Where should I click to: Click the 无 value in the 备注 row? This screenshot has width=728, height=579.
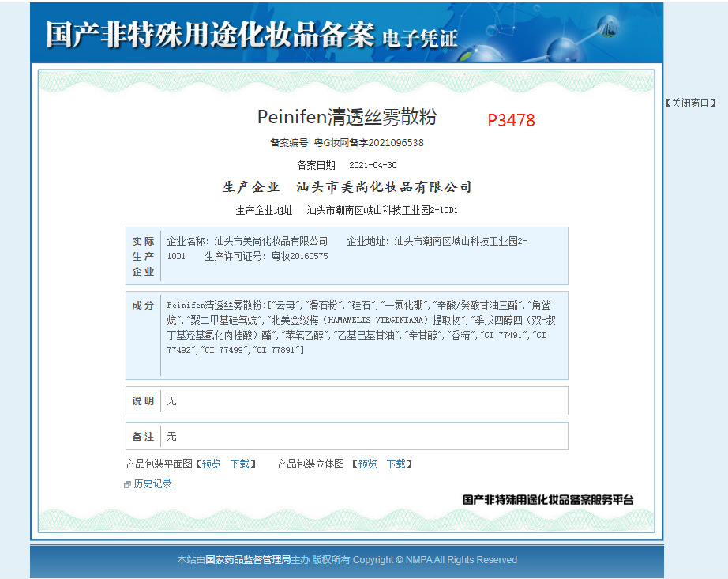(172, 437)
